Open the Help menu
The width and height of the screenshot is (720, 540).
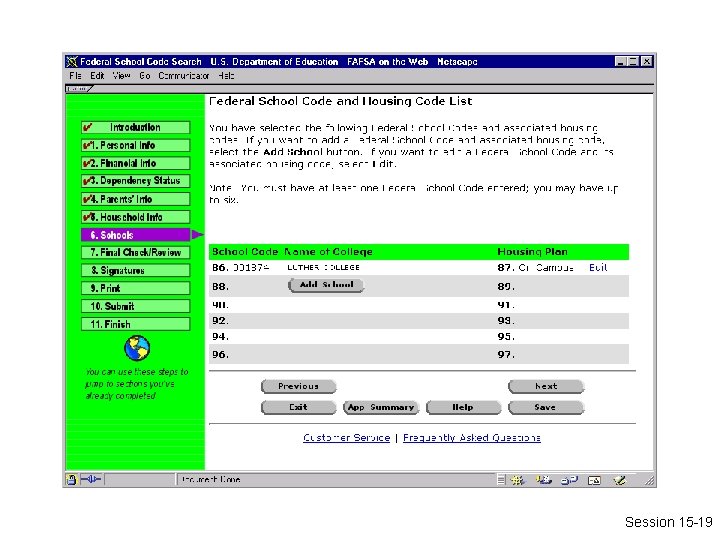(226, 76)
